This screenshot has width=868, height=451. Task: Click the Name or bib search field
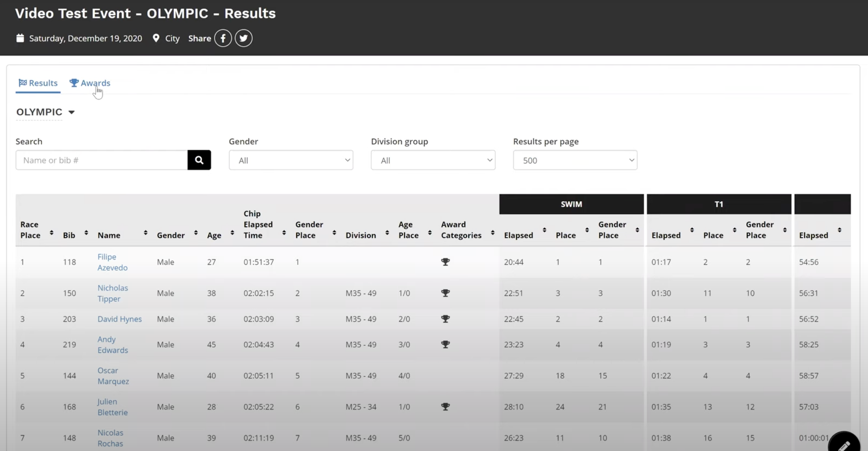102,160
